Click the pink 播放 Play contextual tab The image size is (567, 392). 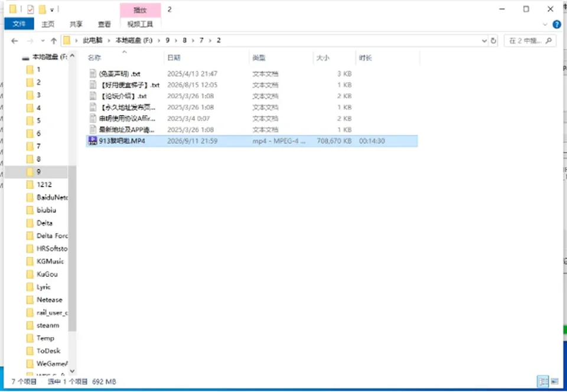[x=141, y=10]
